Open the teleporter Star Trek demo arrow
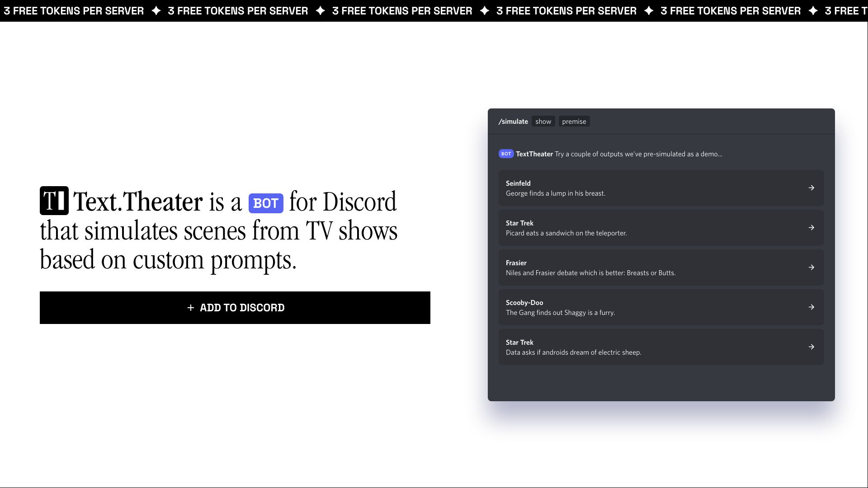 [x=811, y=227]
